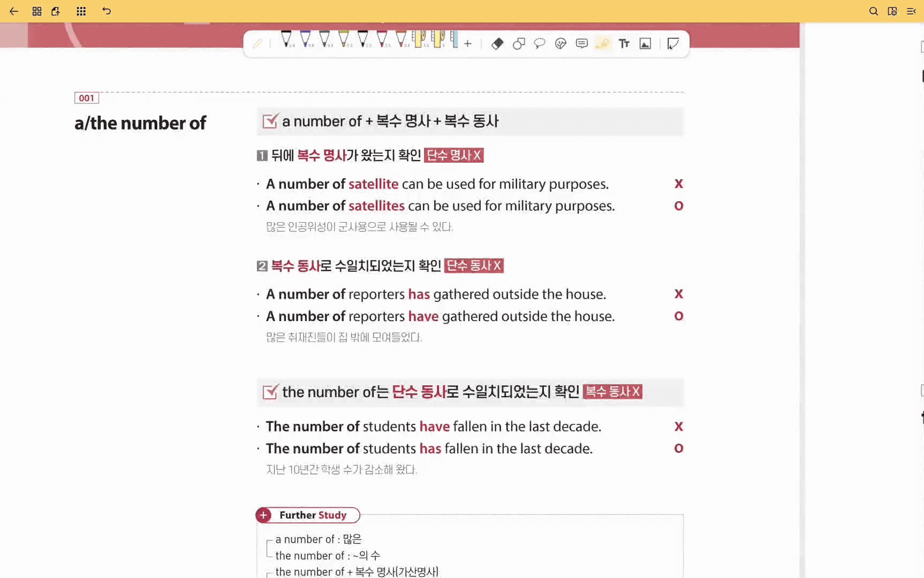Select the yellow 9 highlighter

438,39
